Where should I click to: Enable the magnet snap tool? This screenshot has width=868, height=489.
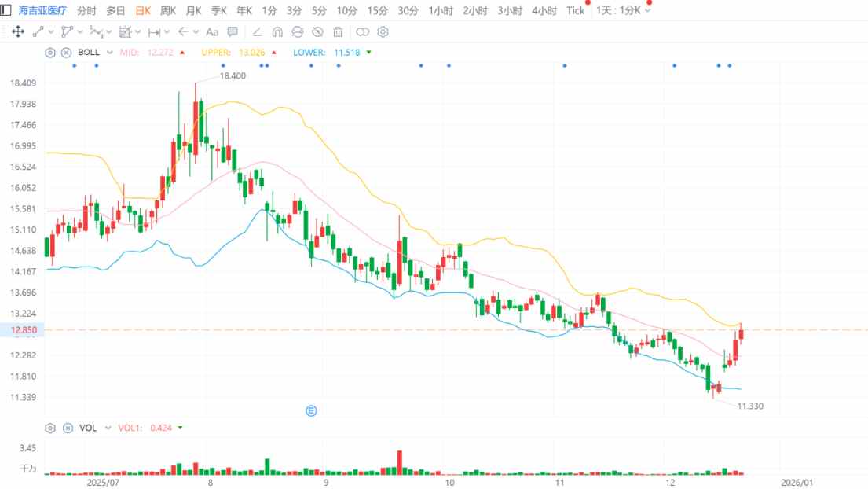pos(277,32)
